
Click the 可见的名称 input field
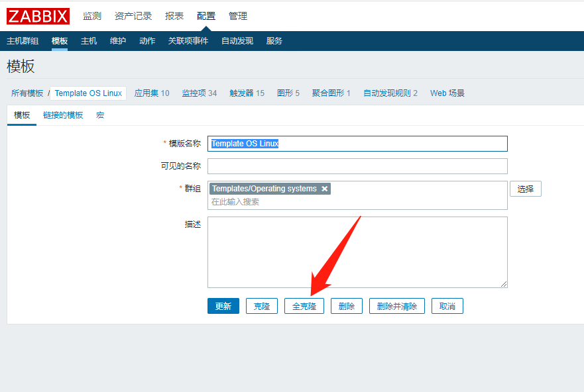(357, 166)
